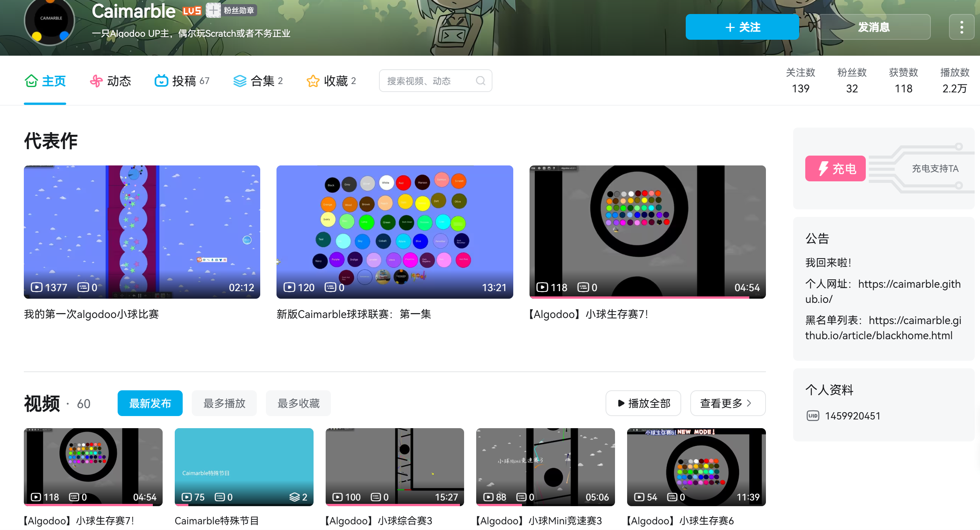Open thumbnail of 我的第一次algodoo小球比赛
The width and height of the screenshot is (980, 530).
(142, 232)
